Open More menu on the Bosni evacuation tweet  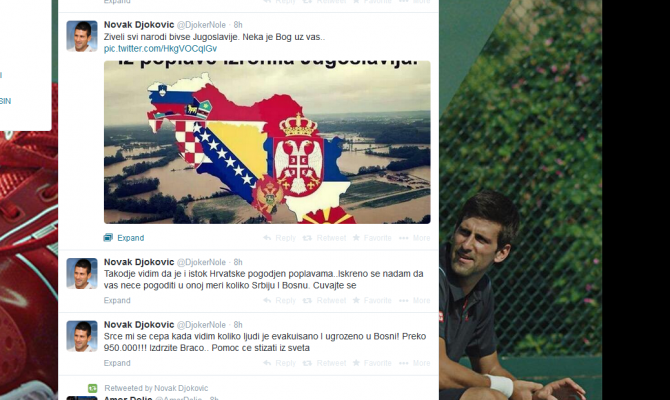point(415,363)
